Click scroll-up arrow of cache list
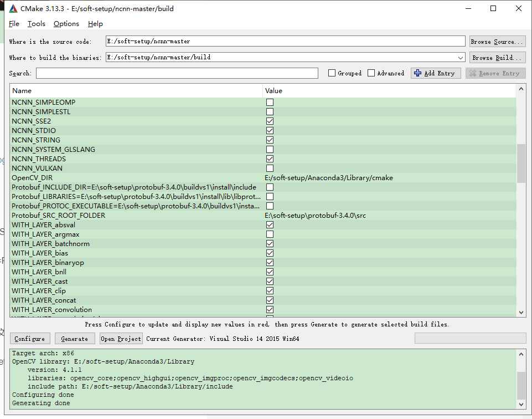532x419 pixels. pos(521,89)
